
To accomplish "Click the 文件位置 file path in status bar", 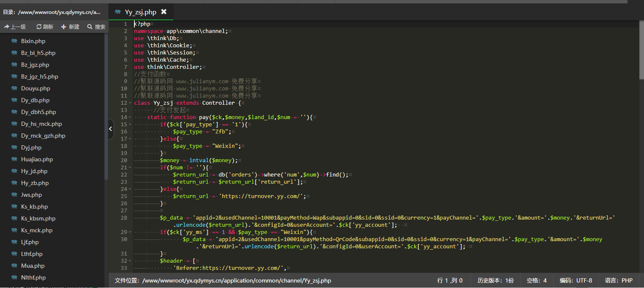I will 223,280.
